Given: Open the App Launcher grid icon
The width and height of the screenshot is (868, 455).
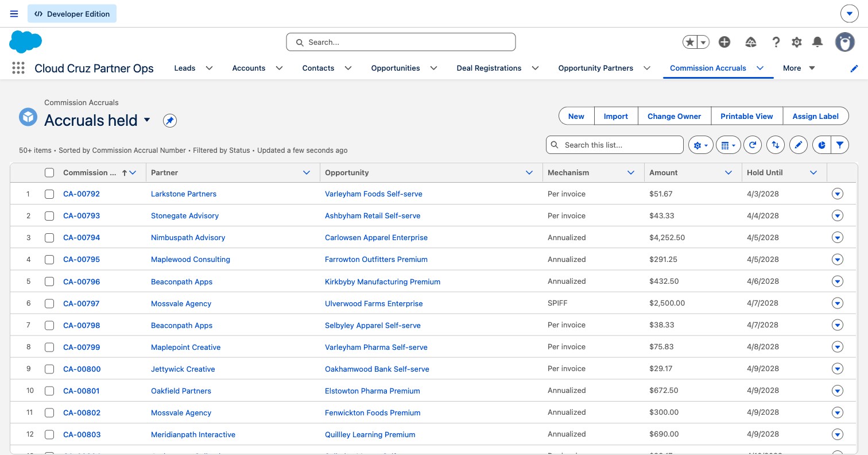Looking at the screenshot, I should pyautogui.click(x=18, y=68).
